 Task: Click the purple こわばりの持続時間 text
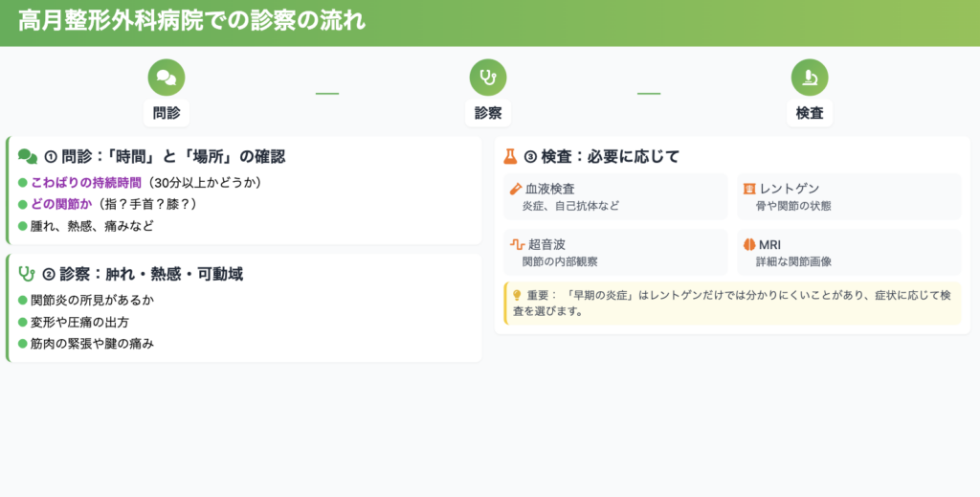click(x=86, y=182)
